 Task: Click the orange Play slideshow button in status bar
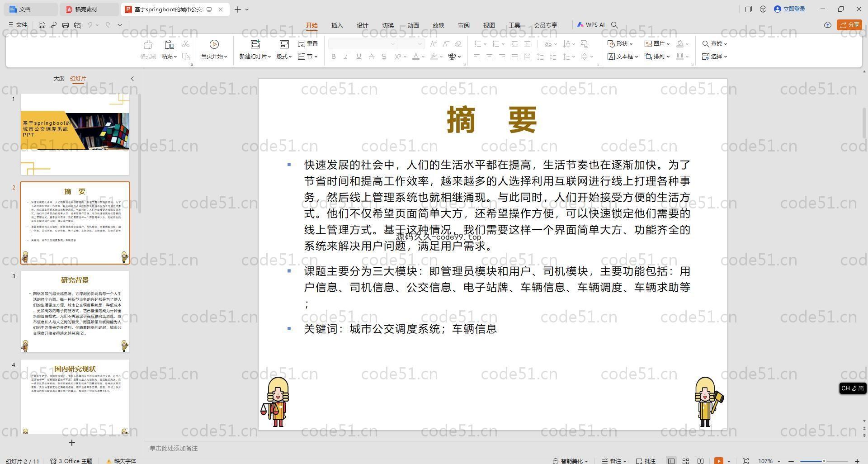tap(718, 461)
